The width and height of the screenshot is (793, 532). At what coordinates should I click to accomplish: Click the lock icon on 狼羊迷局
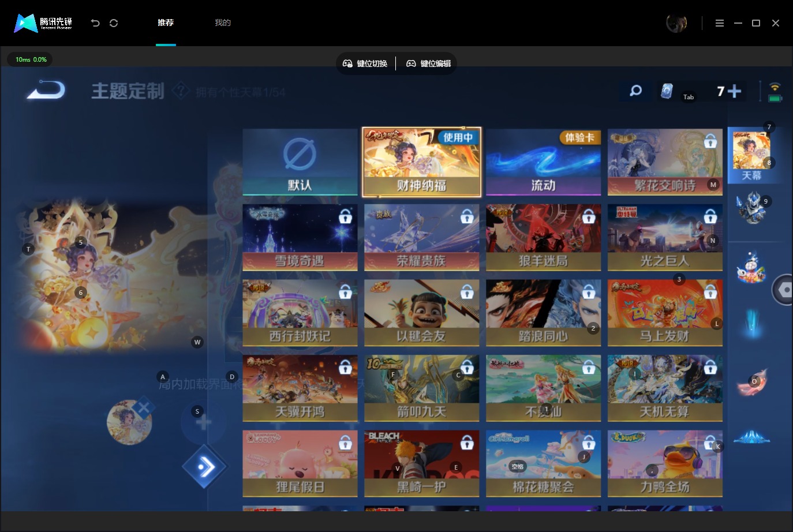pyautogui.click(x=589, y=216)
